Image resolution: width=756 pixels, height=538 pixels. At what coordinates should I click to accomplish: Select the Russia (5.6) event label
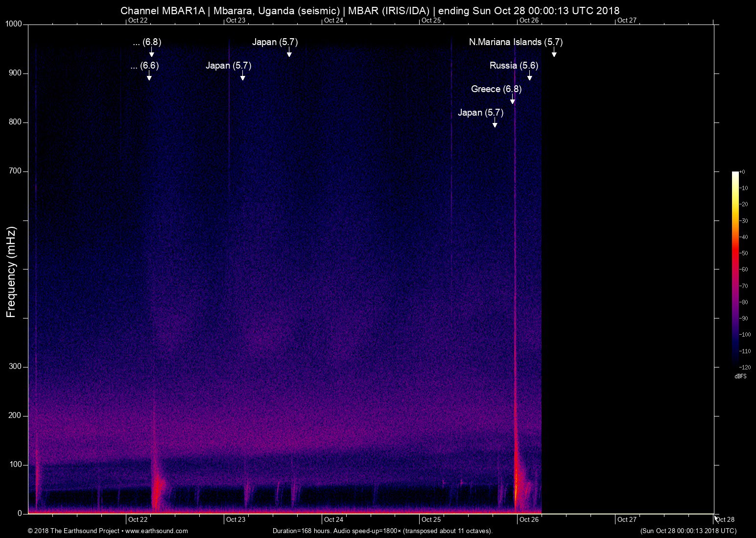[514, 65]
